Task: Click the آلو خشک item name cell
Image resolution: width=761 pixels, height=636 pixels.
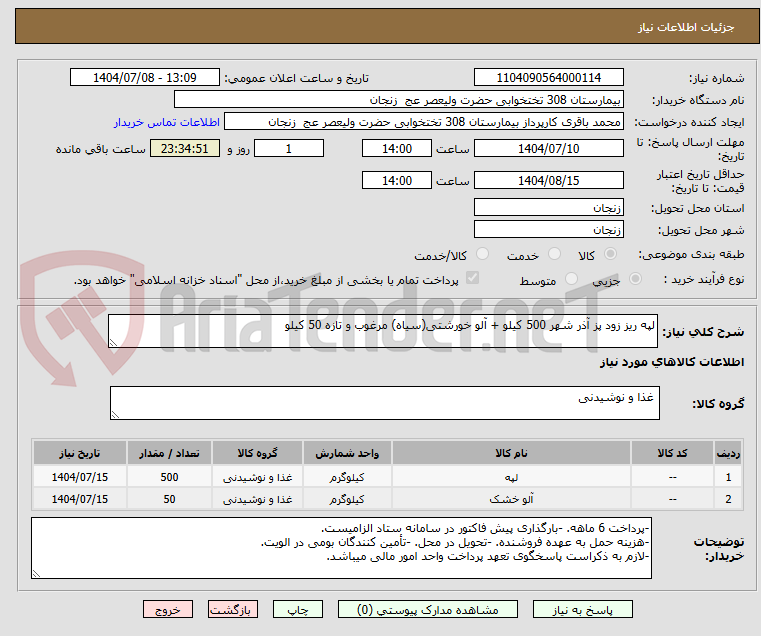Action: click(511, 499)
